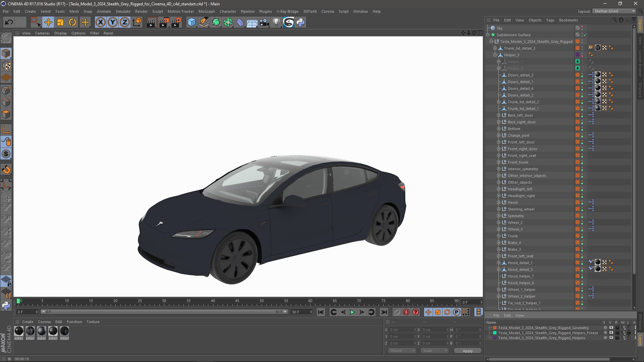644x362 pixels.
Task: Open the Scale mode dropdown
Action: (x=435, y=351)
